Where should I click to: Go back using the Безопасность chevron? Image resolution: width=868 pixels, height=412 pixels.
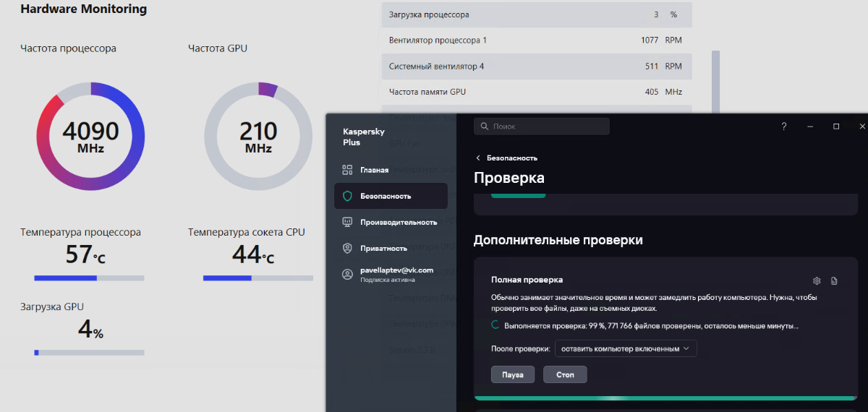coord(478,158)
